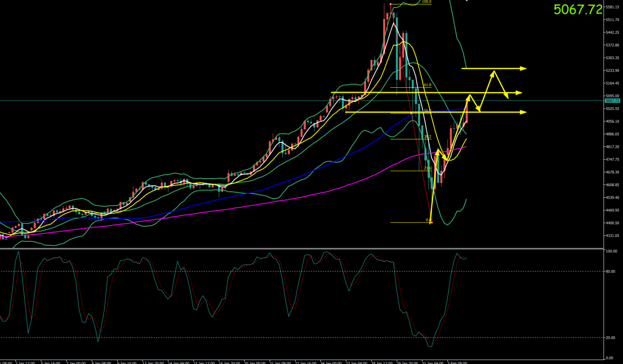The image size is (623, 364).
Task: Click the Fibonacci 100.0 level label
Action: pyautogui.click(x=426, y=2)
